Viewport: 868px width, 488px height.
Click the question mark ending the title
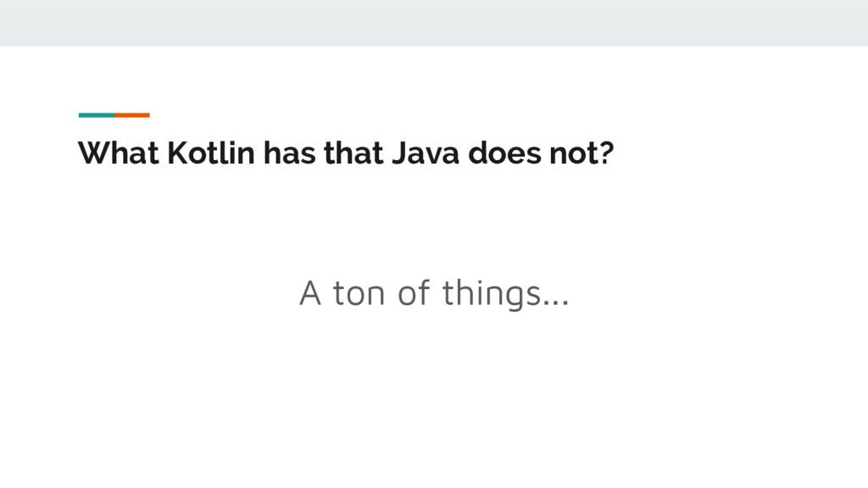pyautogui.click(x=605, y=154)
